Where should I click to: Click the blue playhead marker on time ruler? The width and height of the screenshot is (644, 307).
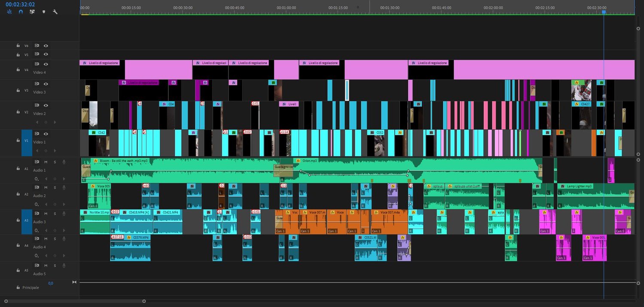(x=604, y=12)
